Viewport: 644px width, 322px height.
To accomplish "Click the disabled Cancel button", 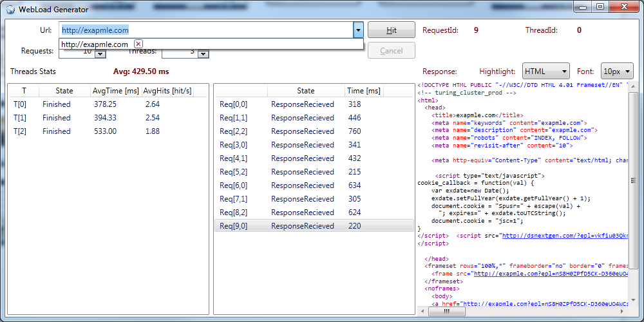I will pos(392,50).
